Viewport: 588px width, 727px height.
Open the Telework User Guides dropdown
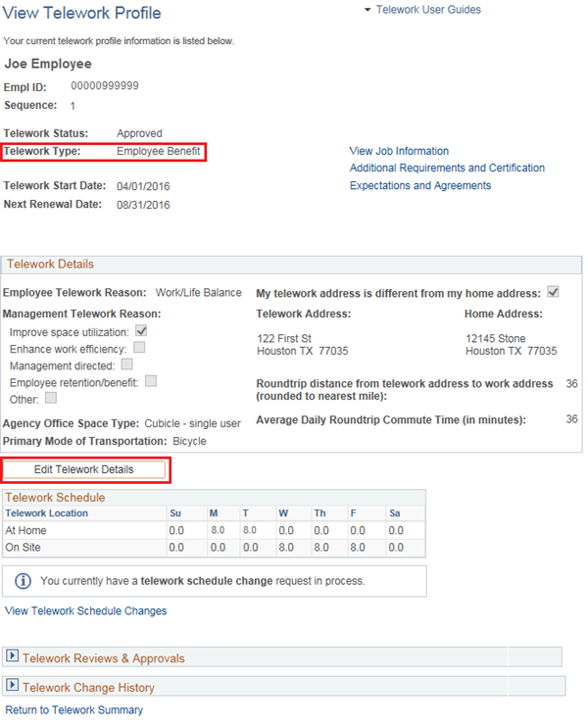[x=422, y=10]
